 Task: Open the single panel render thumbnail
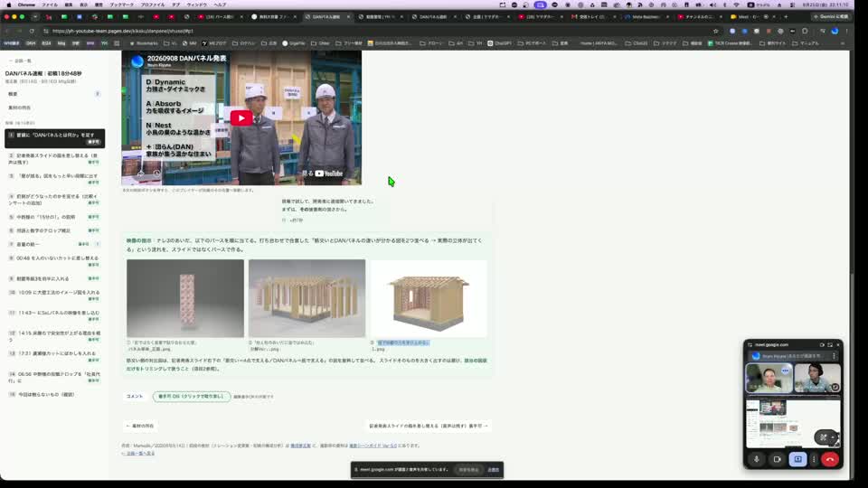point(184,298)
